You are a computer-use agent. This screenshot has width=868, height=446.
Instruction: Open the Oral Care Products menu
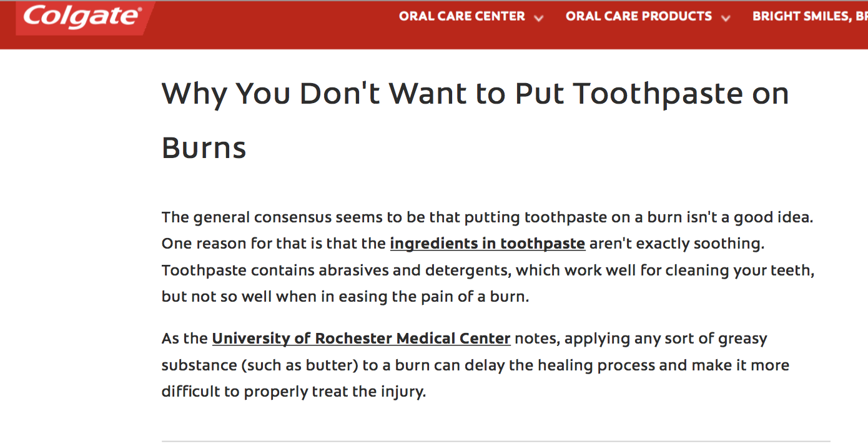pos(639,16)
